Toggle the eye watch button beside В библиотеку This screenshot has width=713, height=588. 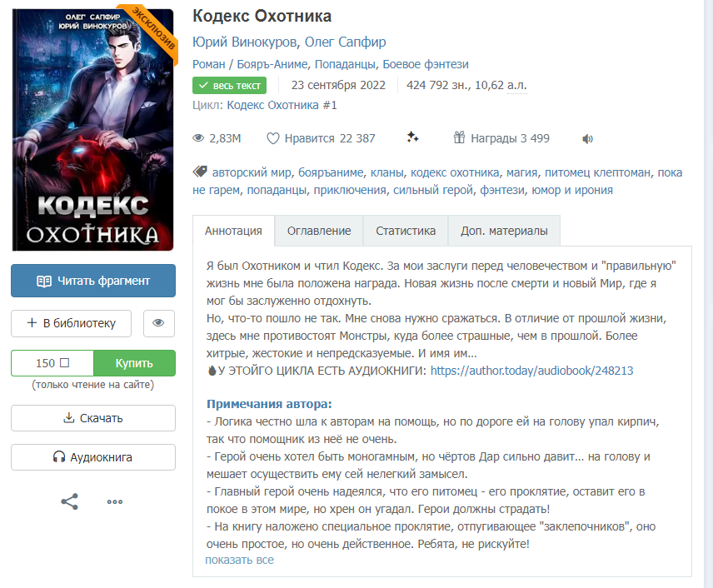point(159,323)
